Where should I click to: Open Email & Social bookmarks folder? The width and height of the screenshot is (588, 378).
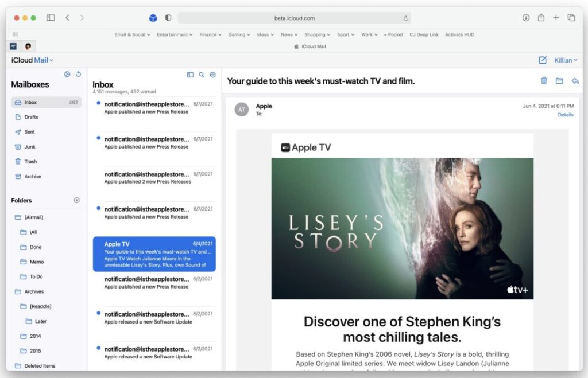coord(132,34)
